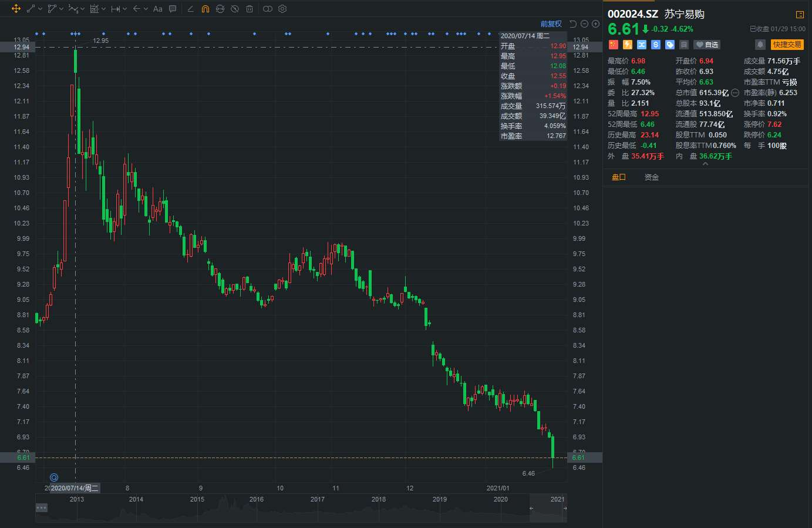Select the crosshair move cursor tool

coord(16,9)
